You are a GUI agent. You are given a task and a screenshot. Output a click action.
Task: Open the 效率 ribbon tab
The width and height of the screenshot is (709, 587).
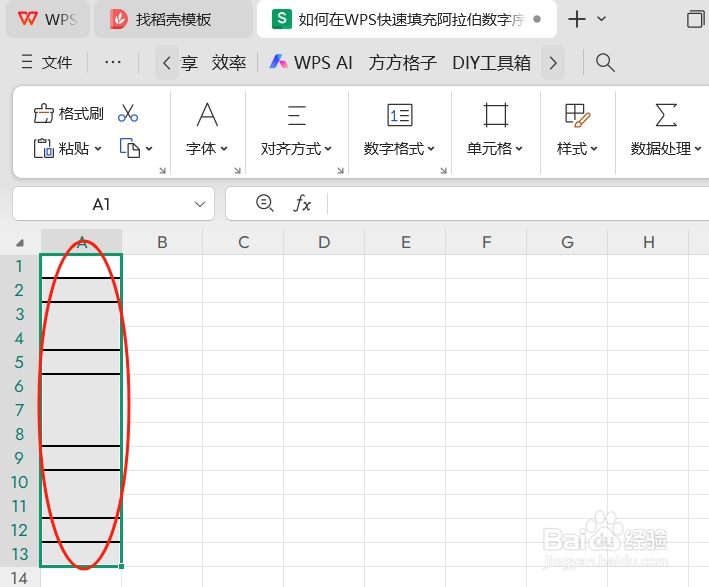coord(229,62)
